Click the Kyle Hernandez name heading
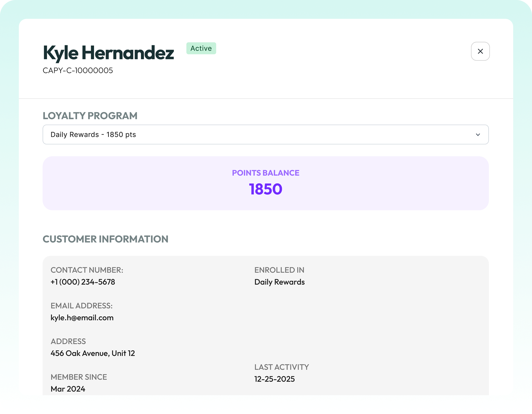532x414 pixels. [109, 53]
